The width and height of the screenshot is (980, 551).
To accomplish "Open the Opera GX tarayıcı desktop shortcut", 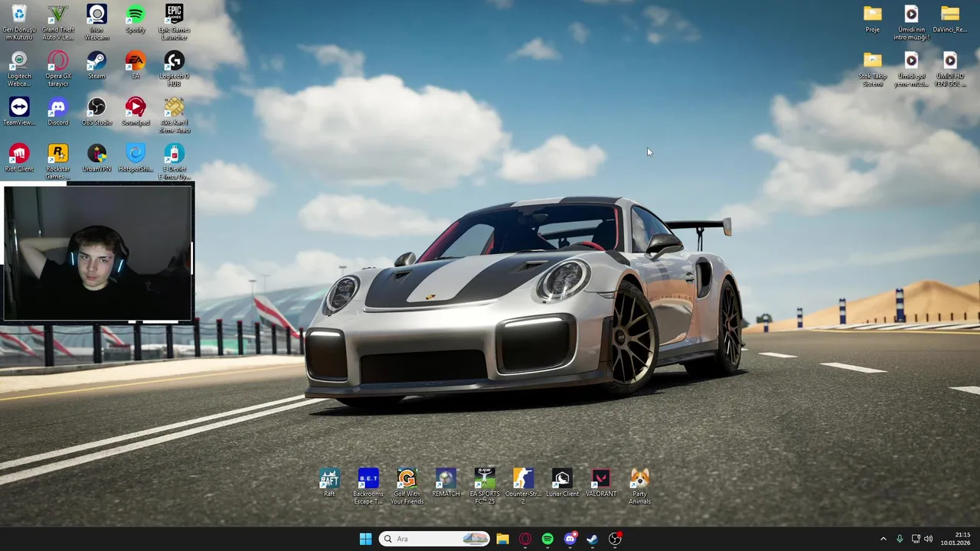I will coord(58,70).
